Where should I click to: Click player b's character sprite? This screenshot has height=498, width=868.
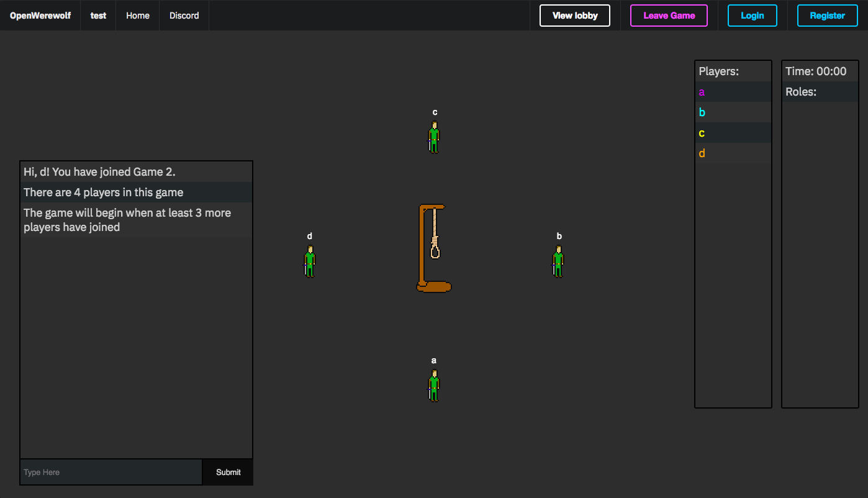[x=558, y=261]
